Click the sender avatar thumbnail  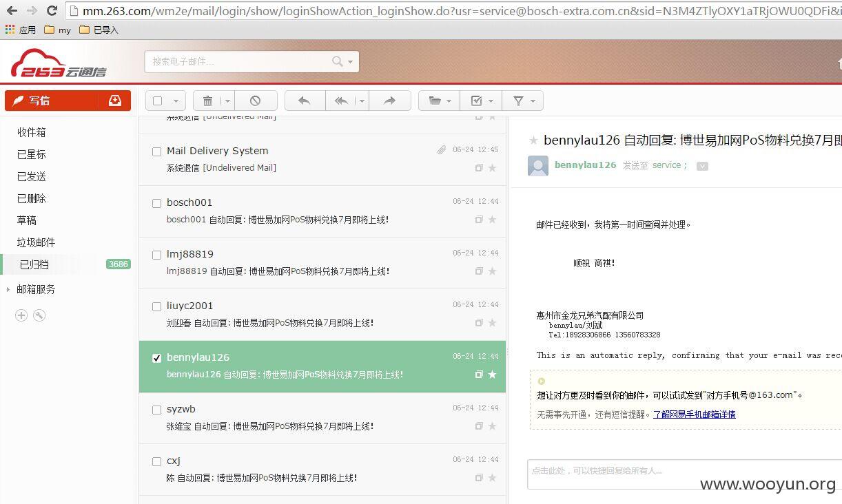coord(538,166)
